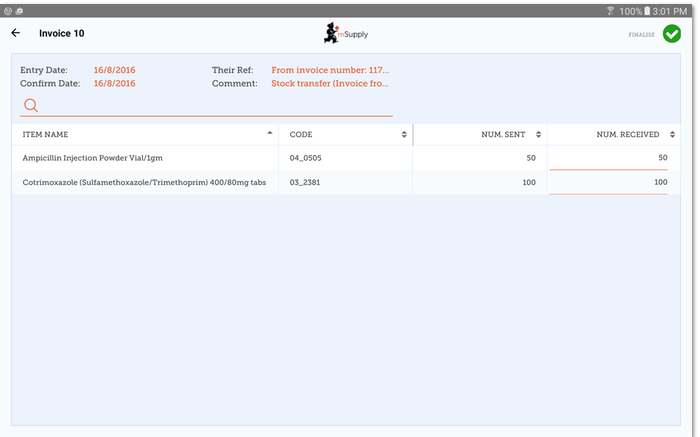700x437 pixels.
Task: Click the Finalise text button
Action: tap(641, 34)
